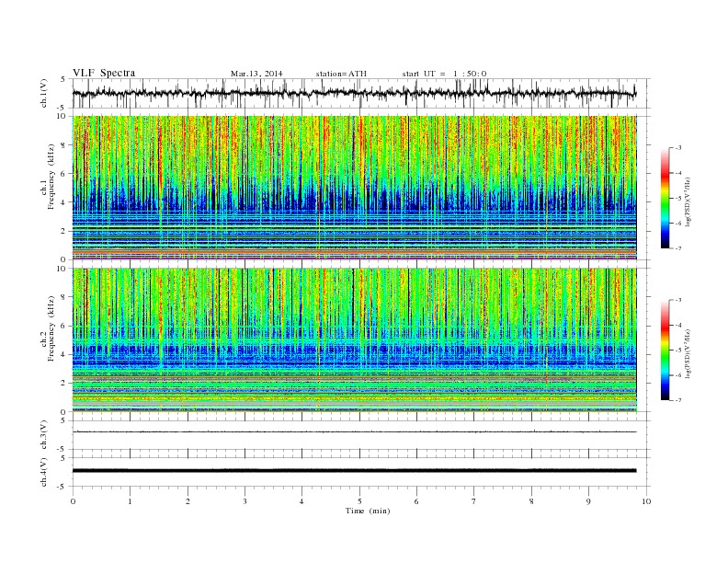Image resolution: width=728 pixels, height=563 pixels.
Task: Click the '-7' label on ch.2 colorbar
Action: click(x=677, y=400)
